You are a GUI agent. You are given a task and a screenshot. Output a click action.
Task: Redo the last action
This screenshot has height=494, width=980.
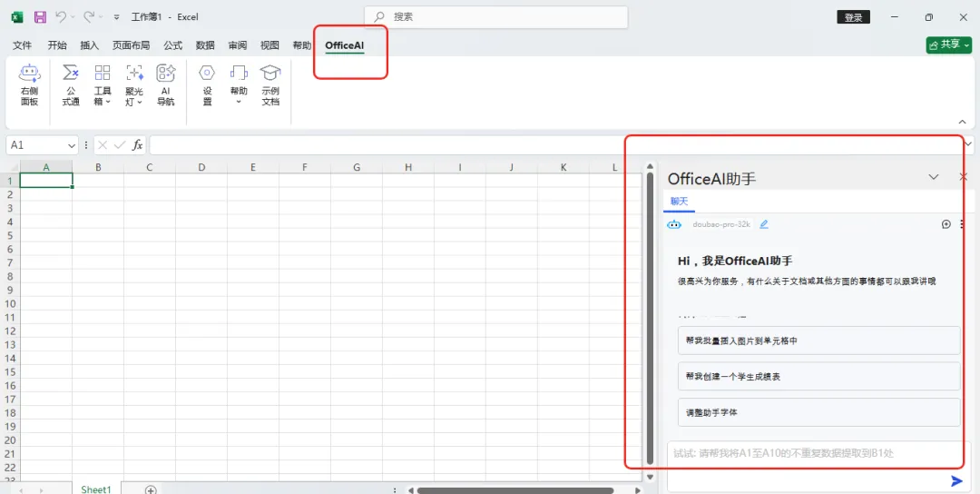pos(89,17)
